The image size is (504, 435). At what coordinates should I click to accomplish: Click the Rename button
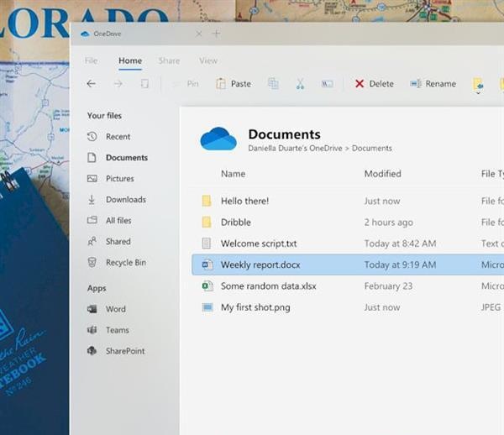(433, 84)
